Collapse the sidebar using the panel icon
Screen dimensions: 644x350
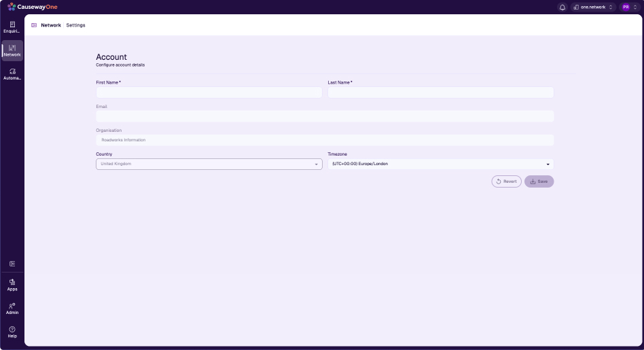[x=12, y=264]
